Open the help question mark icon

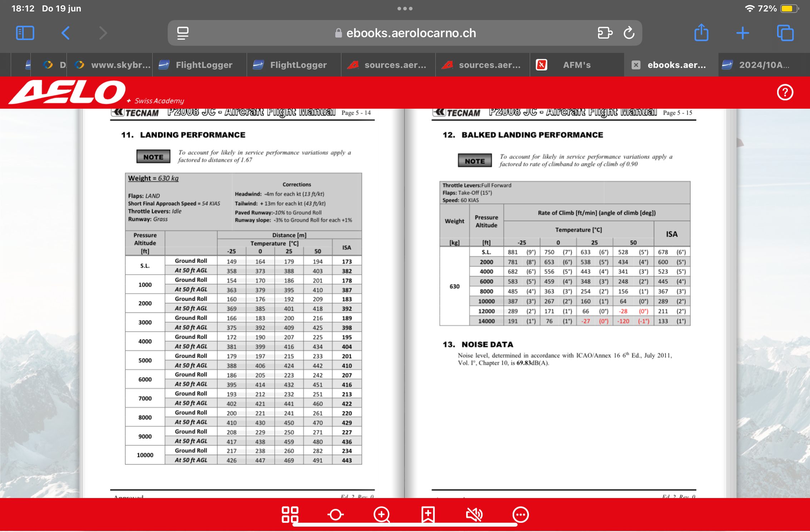785,93
